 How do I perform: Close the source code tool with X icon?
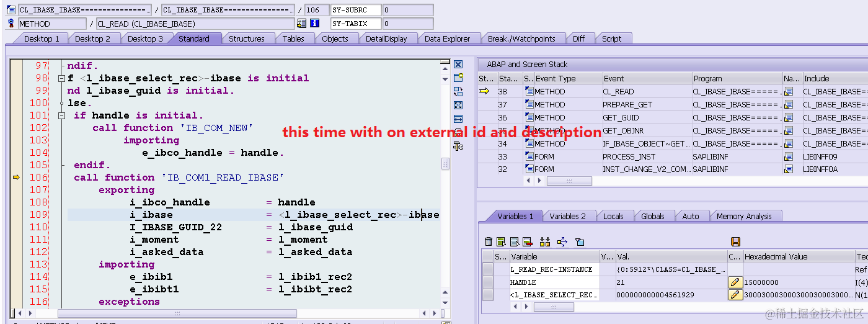point(458,65)
